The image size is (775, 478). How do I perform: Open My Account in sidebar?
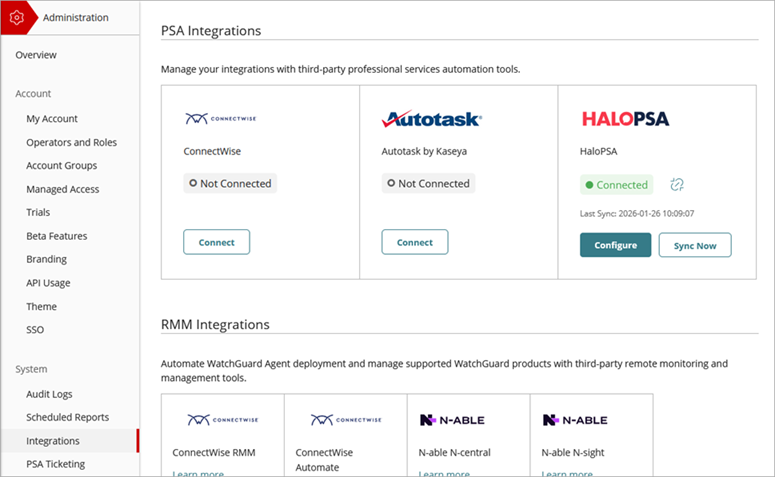[52, 119]
